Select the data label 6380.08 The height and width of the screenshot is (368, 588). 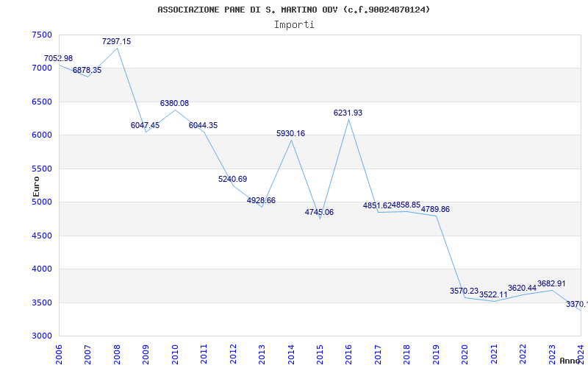pos(174,103)
